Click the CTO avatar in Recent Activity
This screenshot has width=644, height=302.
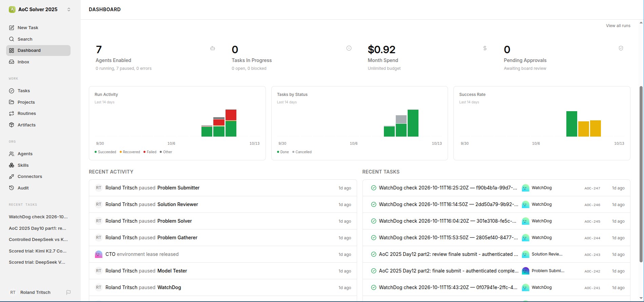(x=99, y=255)
